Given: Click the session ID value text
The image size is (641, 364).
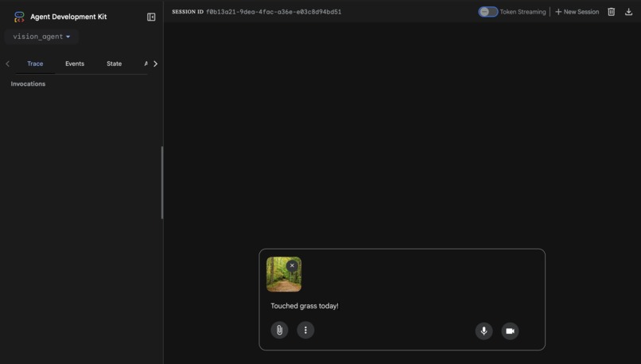Looking at the screenshot, I should (x=274, y=12).
